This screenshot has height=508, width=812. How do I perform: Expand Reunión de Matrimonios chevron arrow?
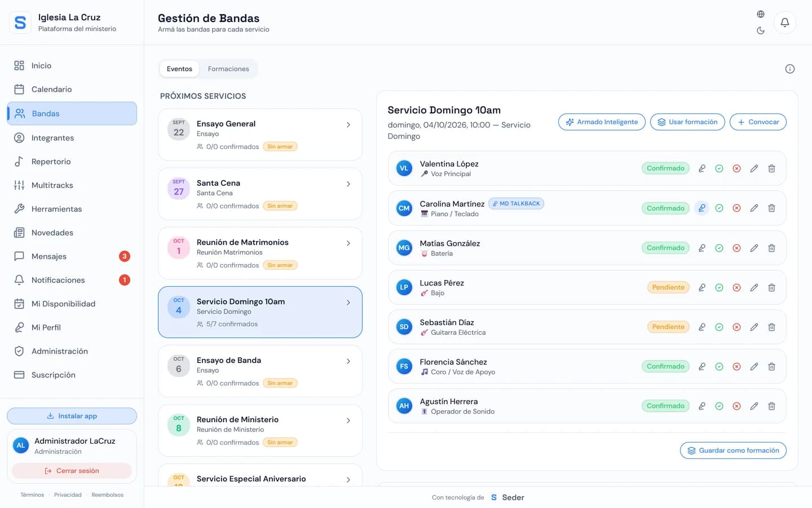(348, 243)
